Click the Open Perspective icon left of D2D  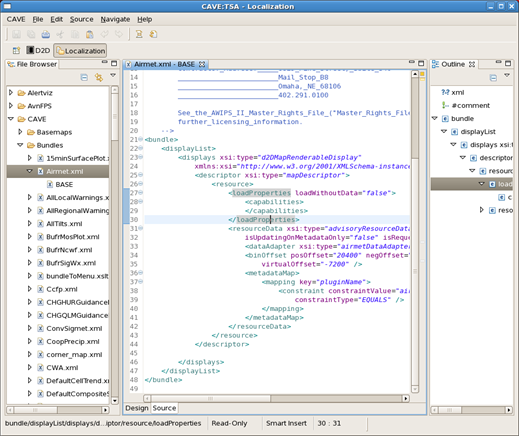[x=16, y=51]
